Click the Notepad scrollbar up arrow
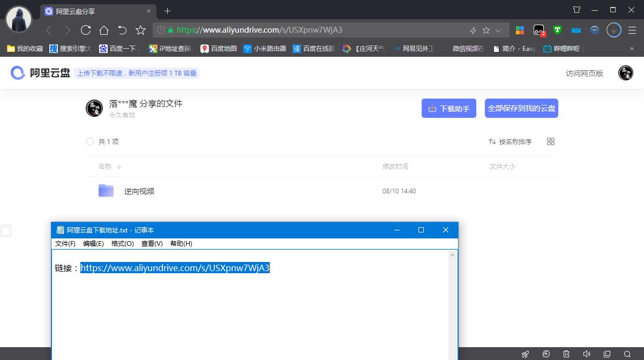 click(453, 255)
